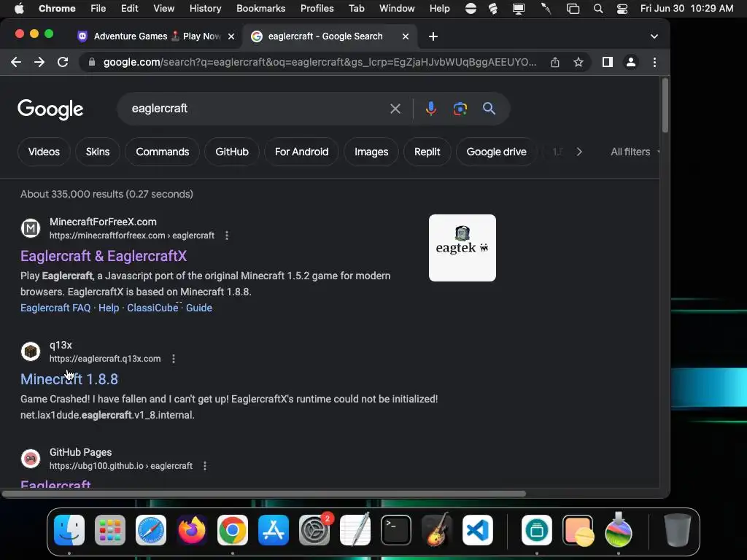747x560 pixels.
Task: Click the horizontal page scrollbar
Action: click(x=263, y=494)
